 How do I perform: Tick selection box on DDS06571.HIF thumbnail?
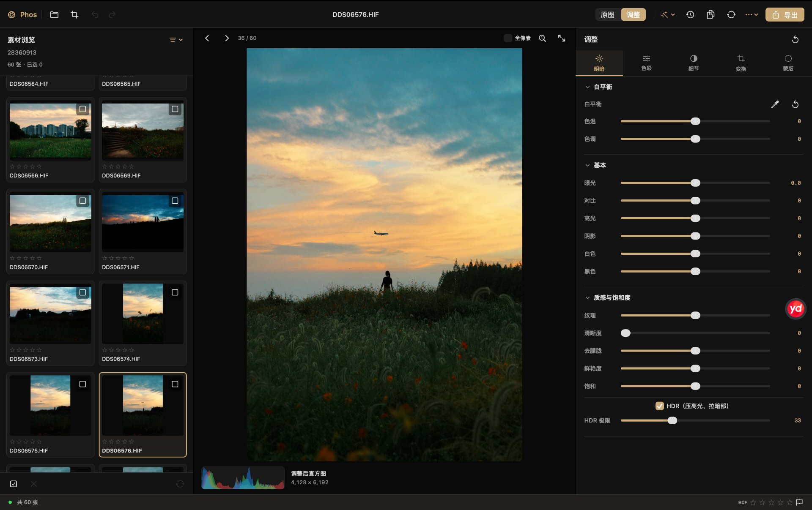pyautogui.click(x=175, y=201)
